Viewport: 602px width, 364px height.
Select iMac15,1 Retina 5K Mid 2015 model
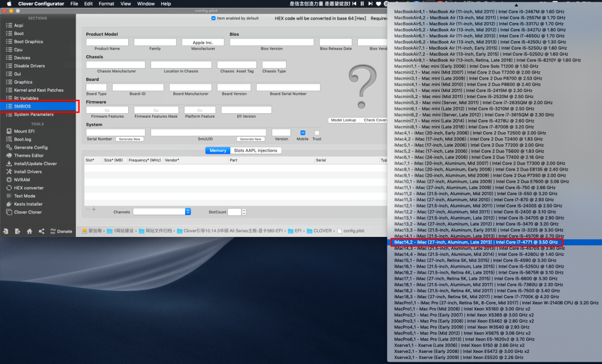pos(475,260)
